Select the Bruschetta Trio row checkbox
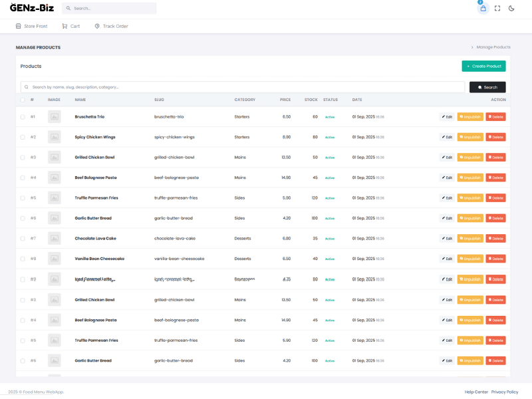532x399 pixels. point(23,117)
